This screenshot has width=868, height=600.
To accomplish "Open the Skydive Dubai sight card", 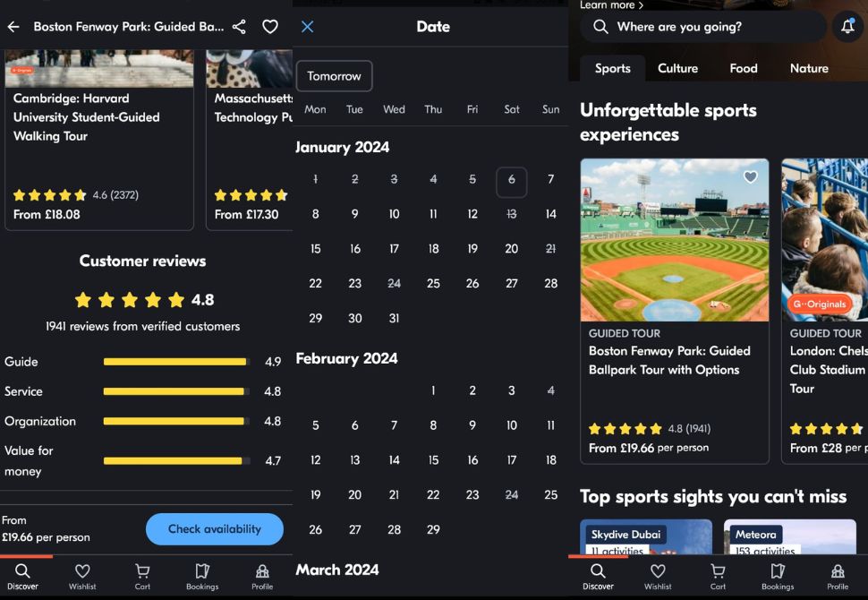I will tap(646, 536).
